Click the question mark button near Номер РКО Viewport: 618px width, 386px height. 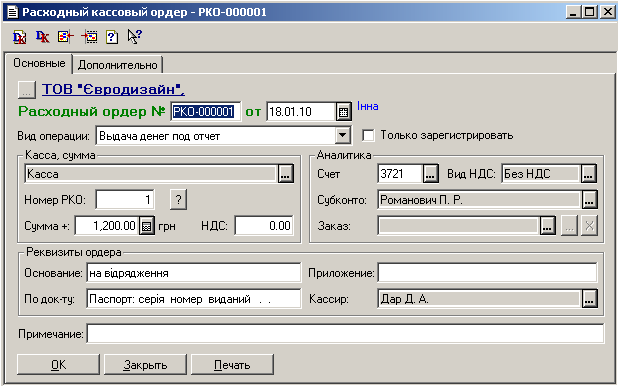pos(178,200)
